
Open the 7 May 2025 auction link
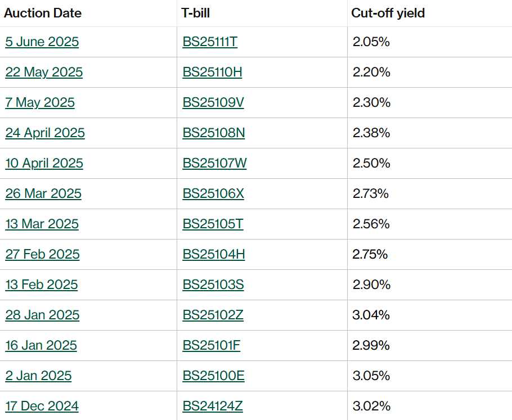click(x=40, y=102)
